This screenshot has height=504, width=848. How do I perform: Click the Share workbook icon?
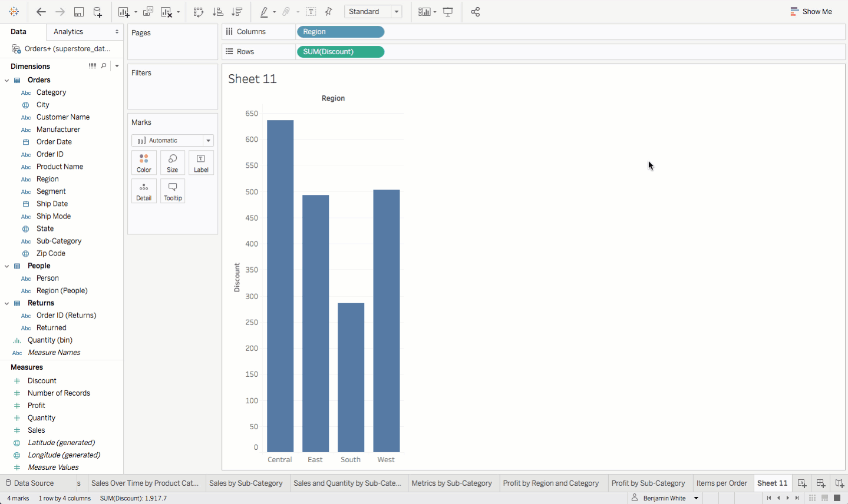[x=476, y=12]
